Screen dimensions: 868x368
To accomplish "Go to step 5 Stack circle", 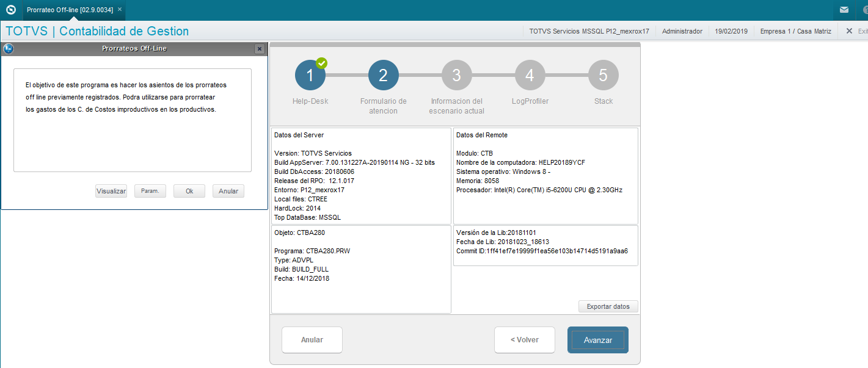I will tap(604, 75).
